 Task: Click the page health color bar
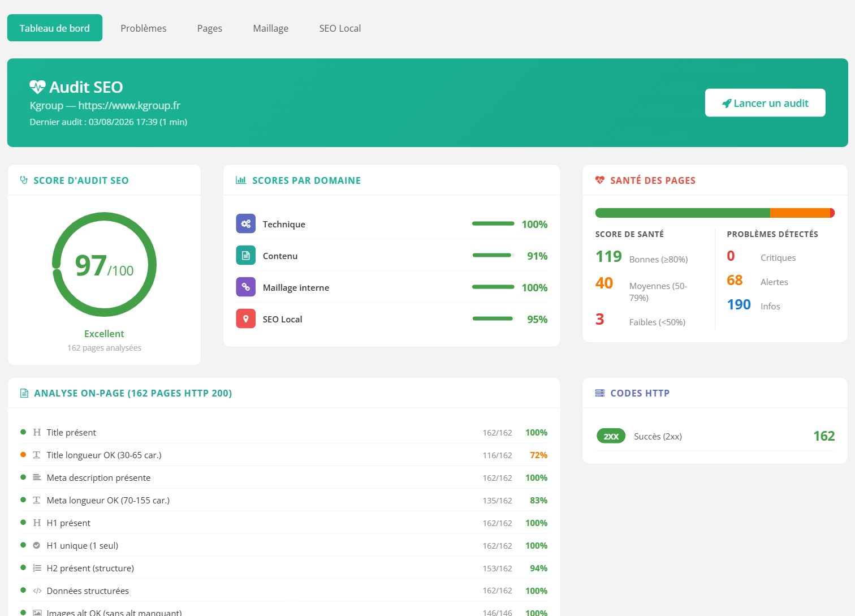tap(715, 213)
